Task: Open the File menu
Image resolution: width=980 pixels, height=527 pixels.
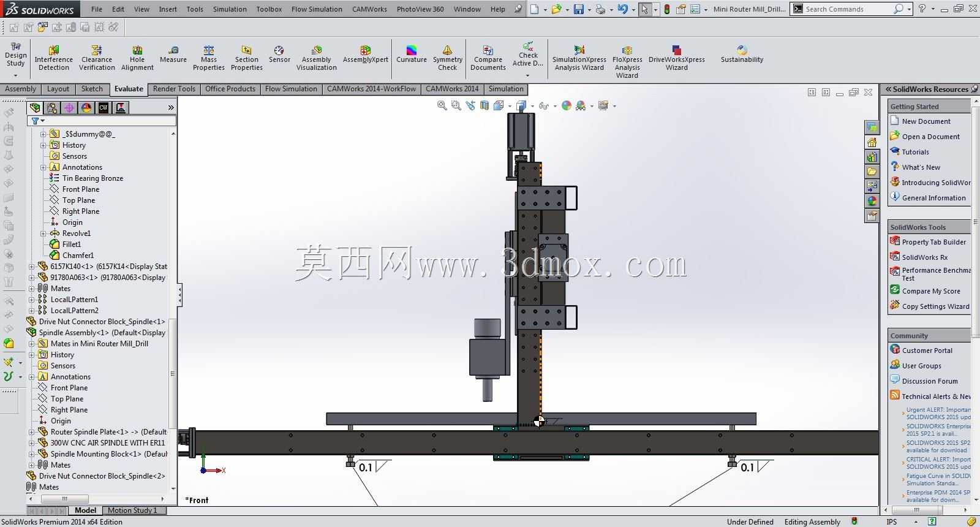Action: pyautogui.click(x=97, y=9)
